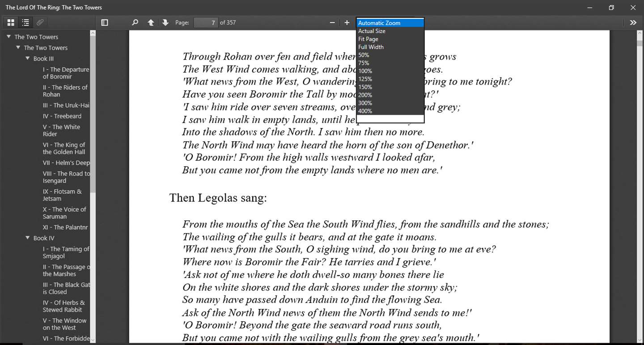The image size is (644, 345).
Task: Show thumbnails view in sidebar
Action: tap(11, 22)
